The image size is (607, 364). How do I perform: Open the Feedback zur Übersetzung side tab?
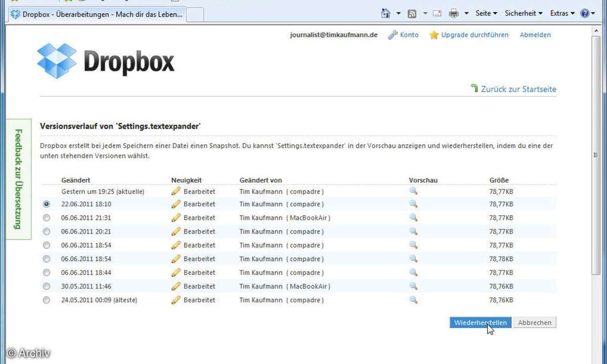point(18,179)
